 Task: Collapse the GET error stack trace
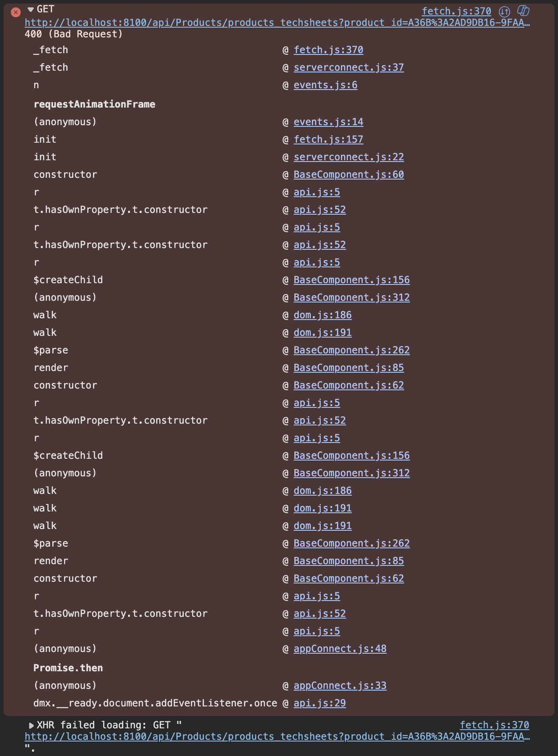click(31, 10)
